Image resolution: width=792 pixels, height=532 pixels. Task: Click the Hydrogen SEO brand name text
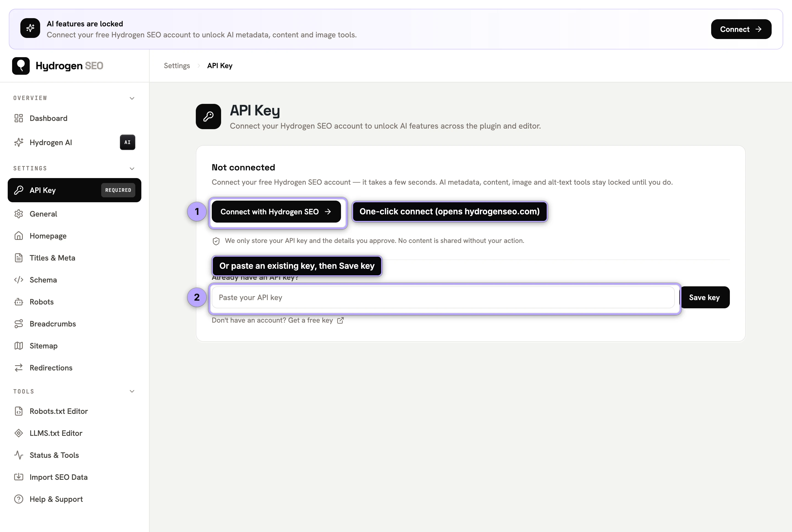tap(69, 66)
